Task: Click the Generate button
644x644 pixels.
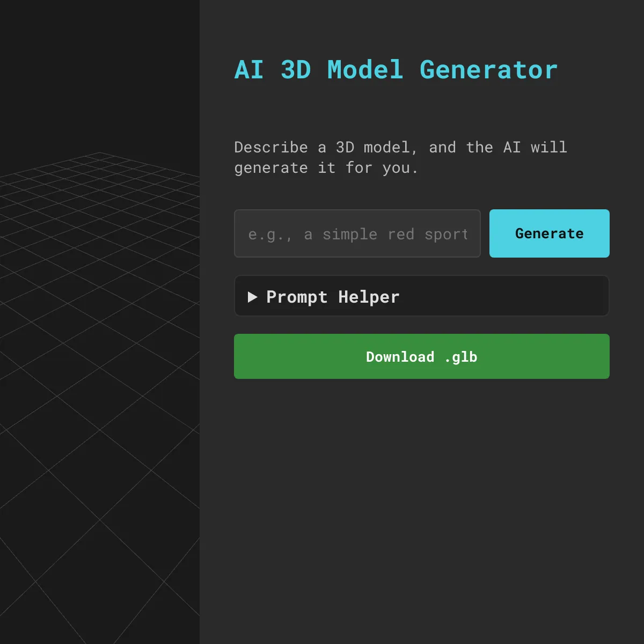Action: click(549, 233)
